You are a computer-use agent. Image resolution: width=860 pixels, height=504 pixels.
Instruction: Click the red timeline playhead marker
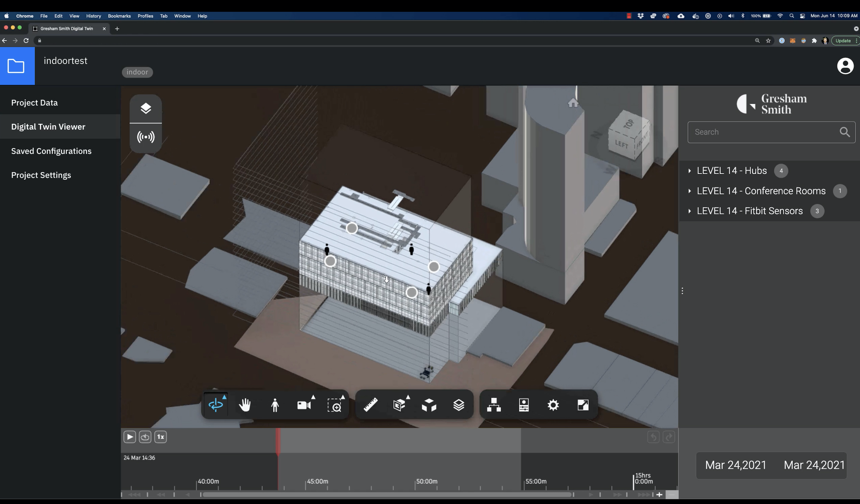(278, 441)
